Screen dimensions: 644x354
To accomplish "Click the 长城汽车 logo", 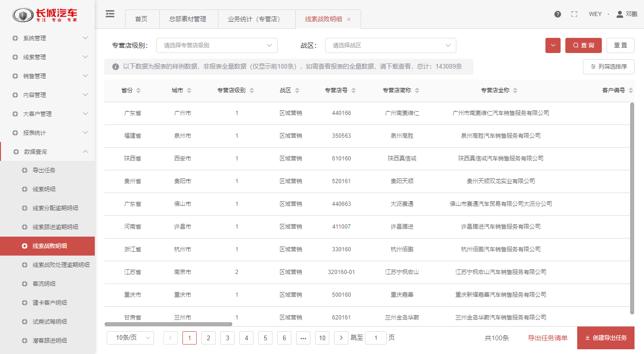I will click(x=45, y=15).
